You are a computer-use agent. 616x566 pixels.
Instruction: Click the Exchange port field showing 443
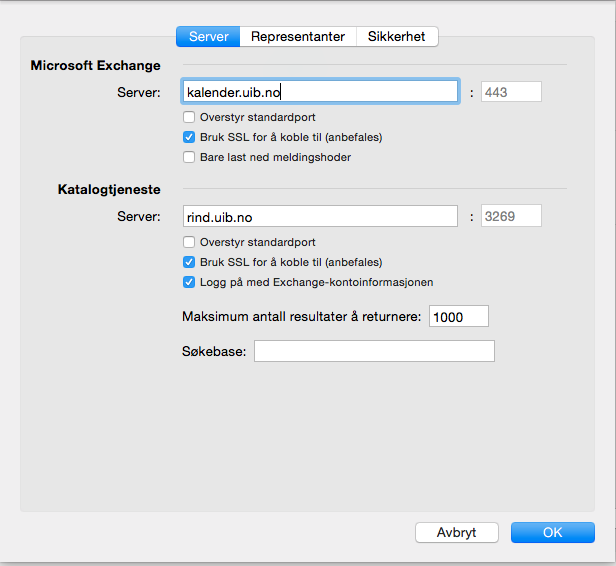(511, 92)
